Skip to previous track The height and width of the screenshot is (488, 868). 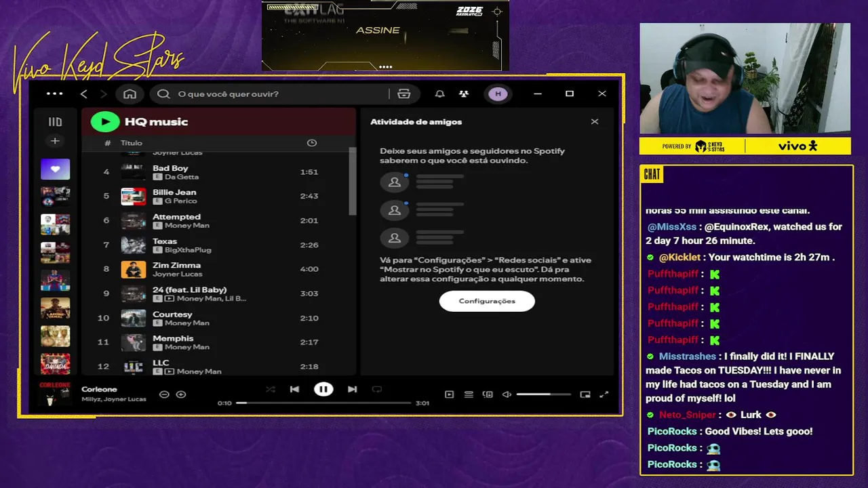[294, 389]
